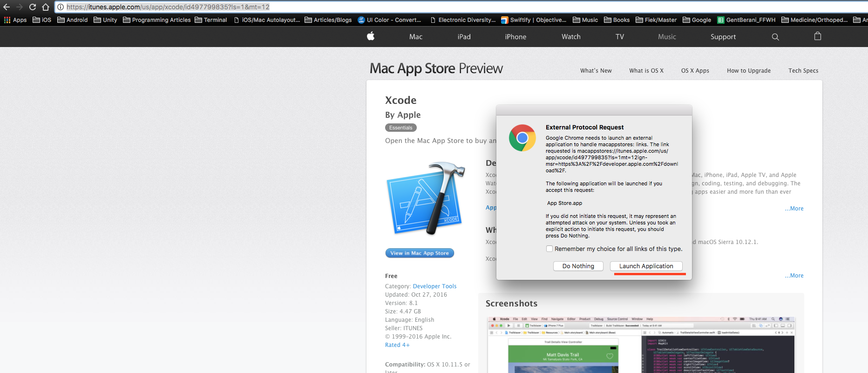
Task: Click the Chrome logo in the dialog
Action: pyautogui.click(x=522, y=138)
